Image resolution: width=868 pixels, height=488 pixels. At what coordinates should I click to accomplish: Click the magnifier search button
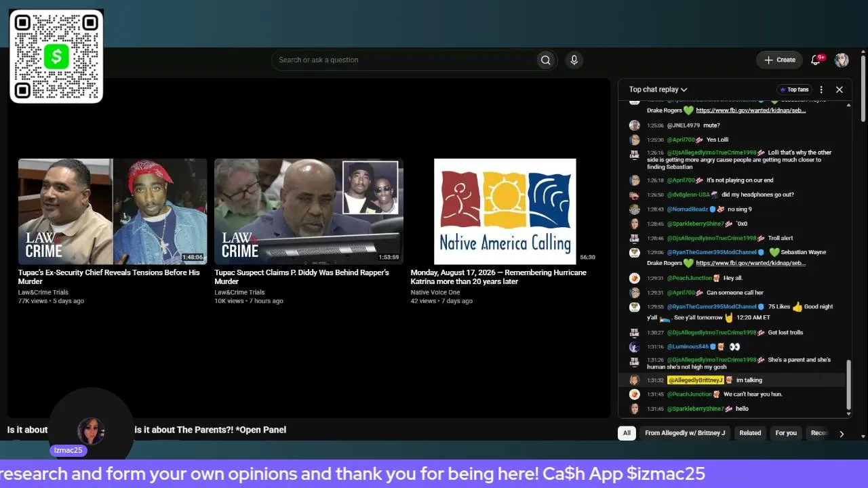click(x=545, y=60)
